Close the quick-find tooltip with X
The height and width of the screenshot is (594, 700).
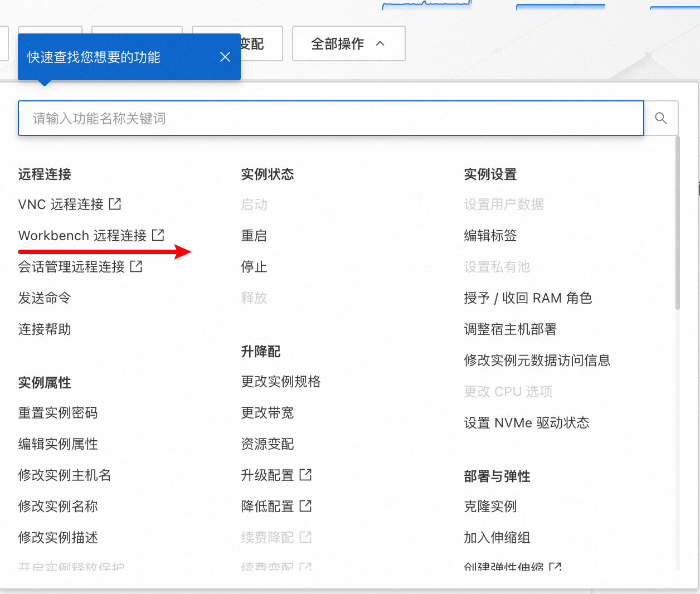point(225,57)
